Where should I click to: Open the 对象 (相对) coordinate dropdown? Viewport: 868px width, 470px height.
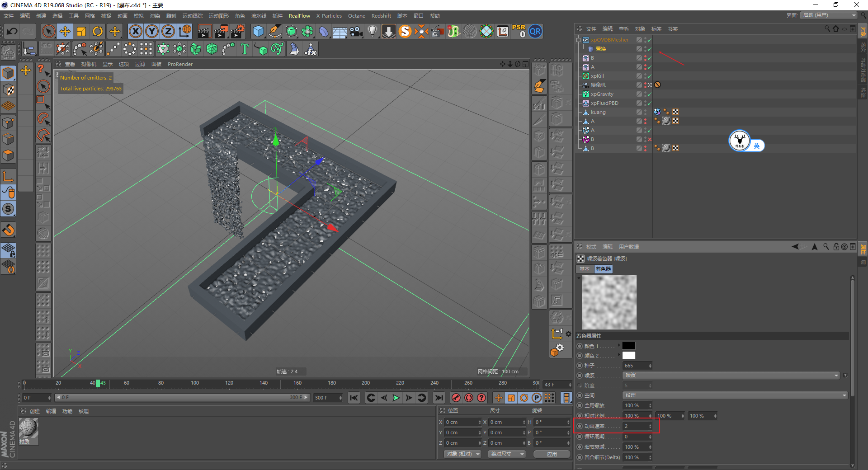point(462,454)
